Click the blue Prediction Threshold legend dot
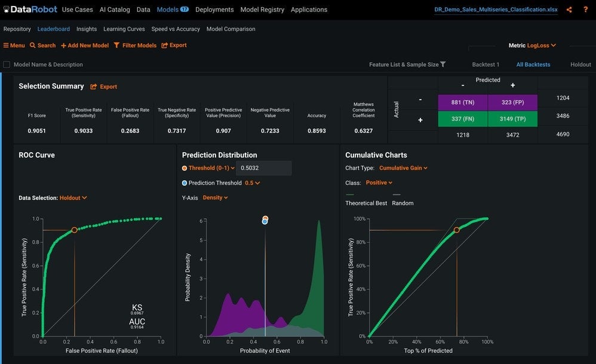Viewport: 596px width, 364px height. [185, 183]
